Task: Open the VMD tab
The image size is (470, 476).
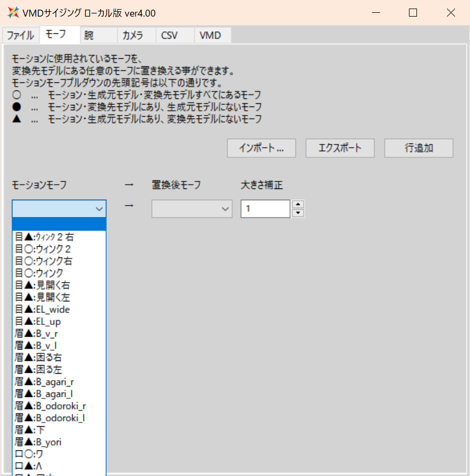Action: pyautogui.click(x=213, y=35)
